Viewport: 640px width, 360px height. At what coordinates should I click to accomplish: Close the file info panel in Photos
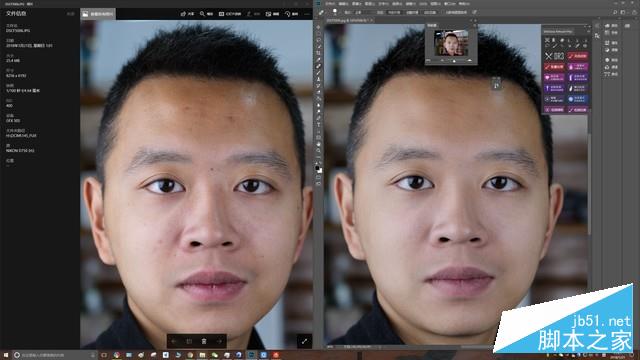[x=71, y=14]
